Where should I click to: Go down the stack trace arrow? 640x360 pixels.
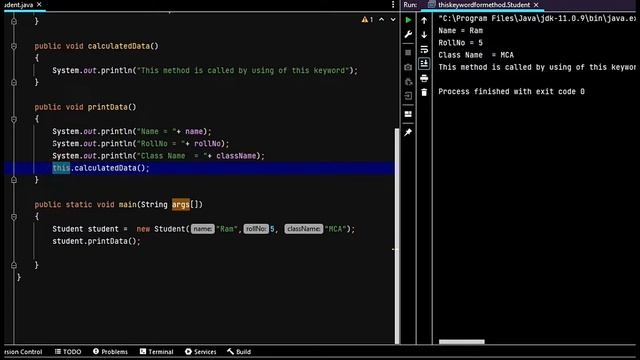(x=424, y=35)
